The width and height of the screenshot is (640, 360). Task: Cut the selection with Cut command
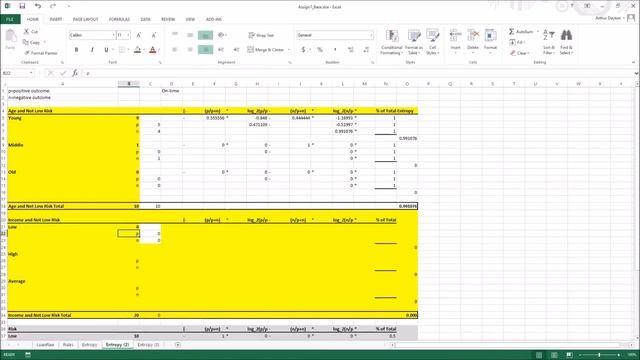pyautogui.click(x=31, y=31)
